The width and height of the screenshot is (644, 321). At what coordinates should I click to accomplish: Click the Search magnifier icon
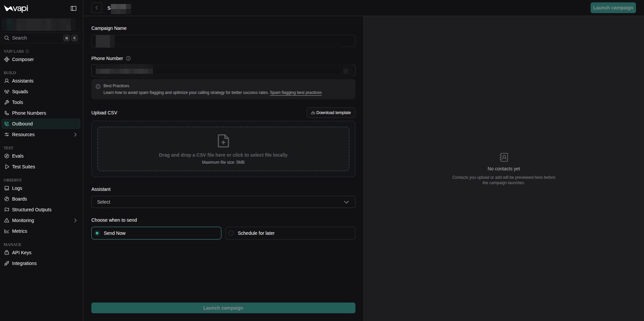[x=7, y=38]
